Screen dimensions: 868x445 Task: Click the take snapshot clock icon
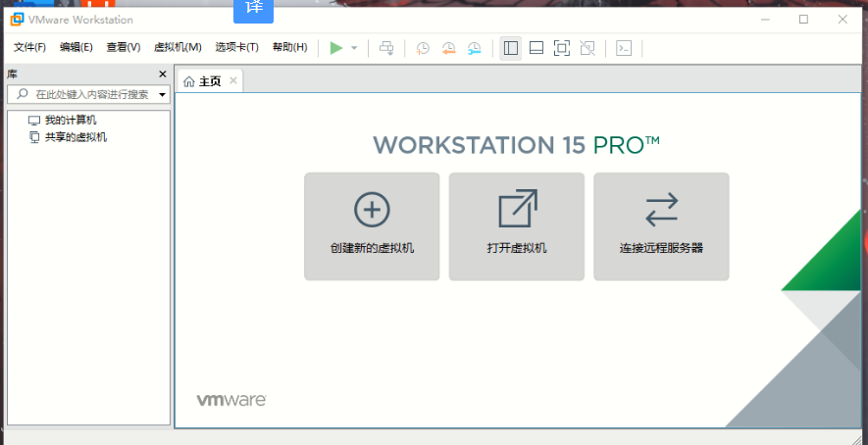(423, 48)
